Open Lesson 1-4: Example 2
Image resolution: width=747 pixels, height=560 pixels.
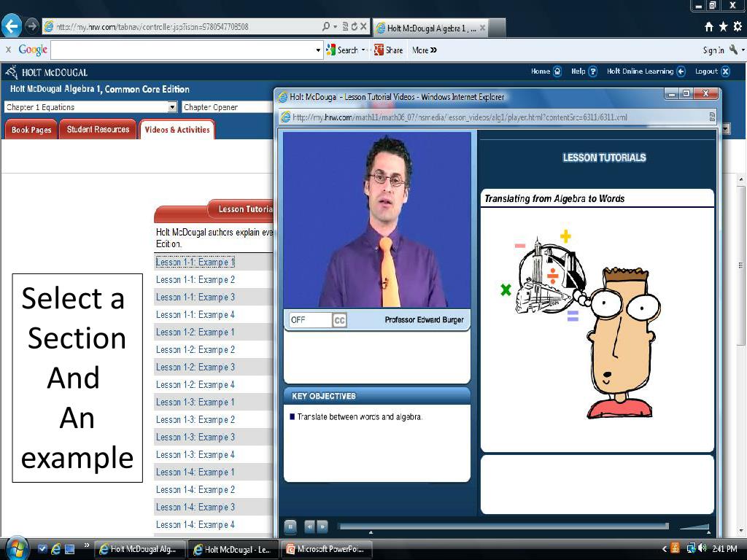point(196,489)
